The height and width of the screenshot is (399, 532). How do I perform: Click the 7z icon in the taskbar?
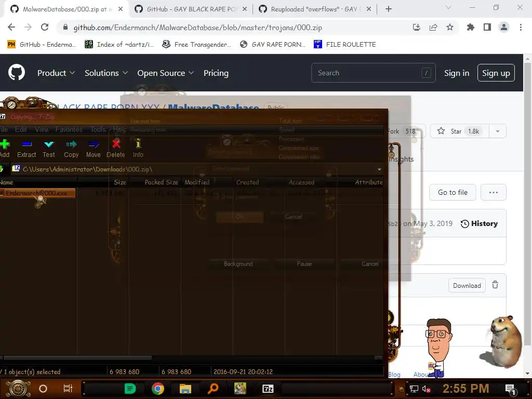268,389
